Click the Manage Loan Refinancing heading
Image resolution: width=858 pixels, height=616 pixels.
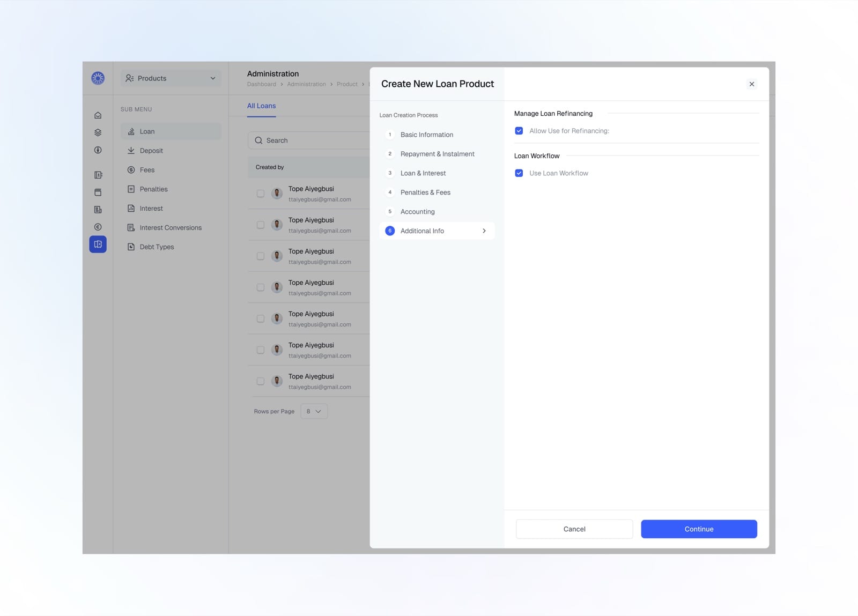click(553, 114)
